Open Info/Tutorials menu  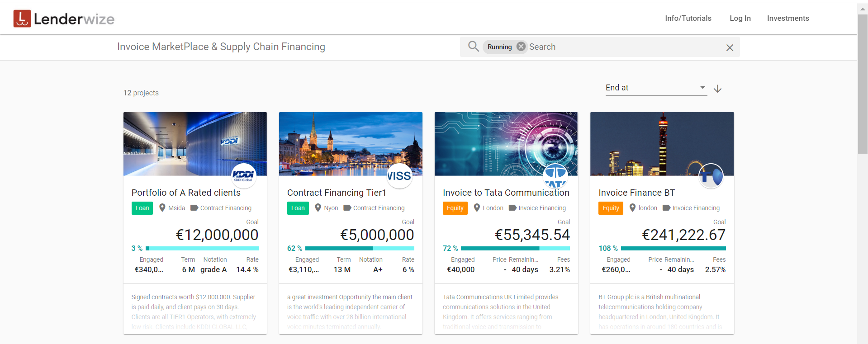[688, 18]
